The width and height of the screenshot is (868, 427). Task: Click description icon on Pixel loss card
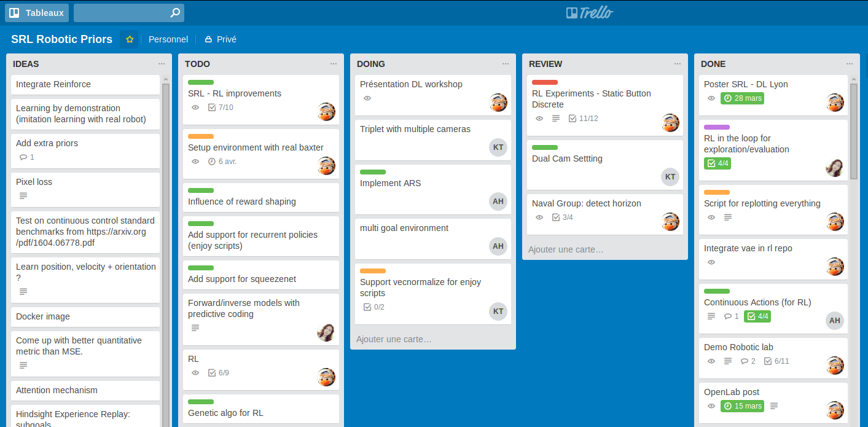(x=23, y=196)
